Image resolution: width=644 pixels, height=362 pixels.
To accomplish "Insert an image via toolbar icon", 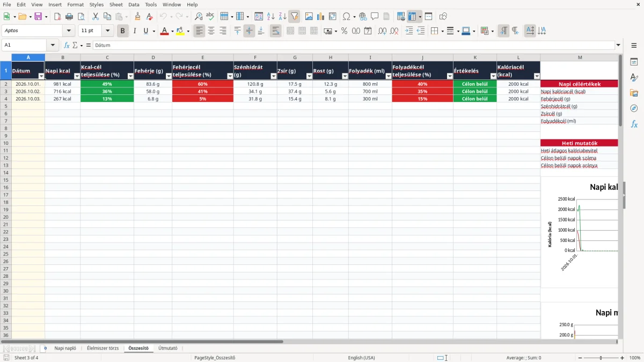I will point(309,17).
